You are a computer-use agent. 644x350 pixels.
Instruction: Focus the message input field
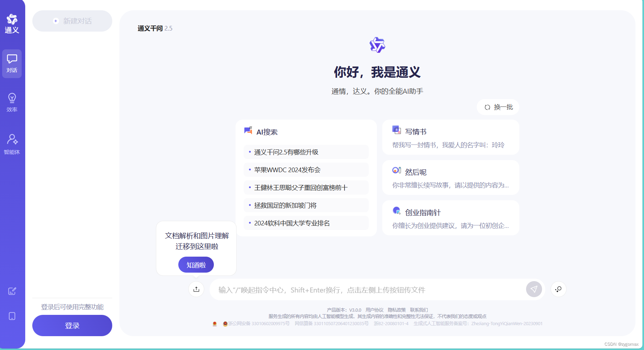click(x=369, y=290)
